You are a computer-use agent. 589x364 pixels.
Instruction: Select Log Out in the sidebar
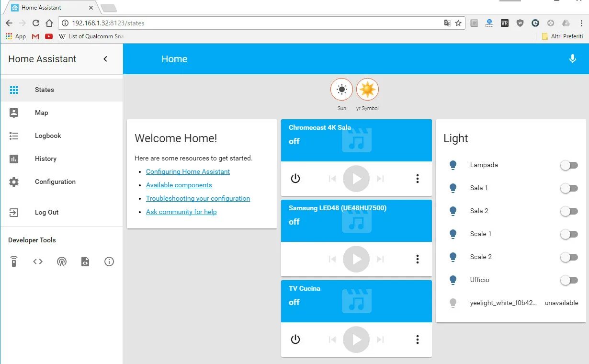coord(61,212)
